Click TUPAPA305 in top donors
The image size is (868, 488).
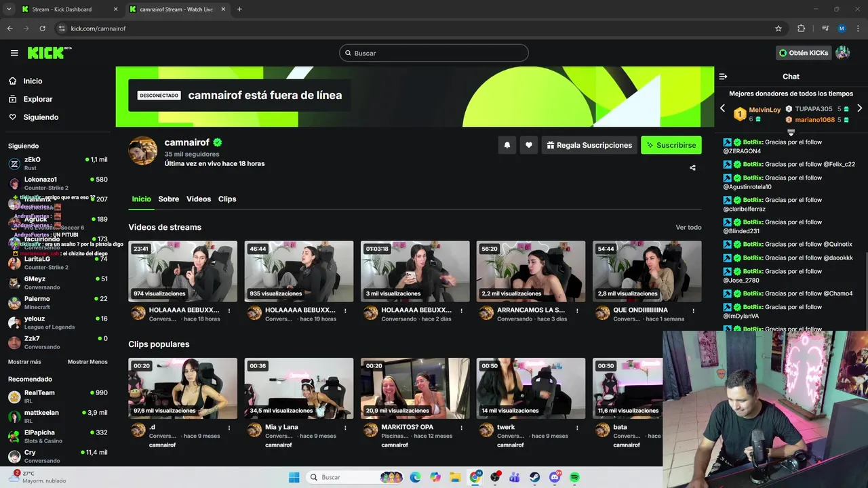click(x=814, y=108)
